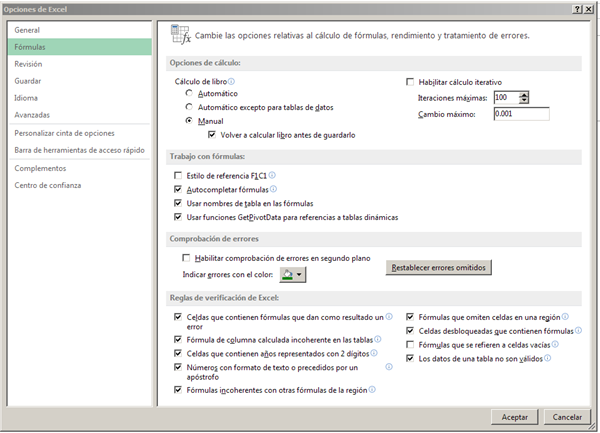The height and width of the screenshot is (433, 600).
Task: Open Personalizar cinta de opciones
Action: tap(80, 133)
